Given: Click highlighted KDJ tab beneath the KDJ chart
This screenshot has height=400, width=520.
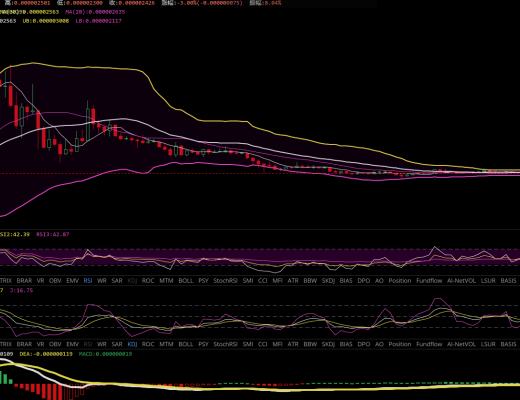Looking at the screenshot, I should (x=132, y=344).
